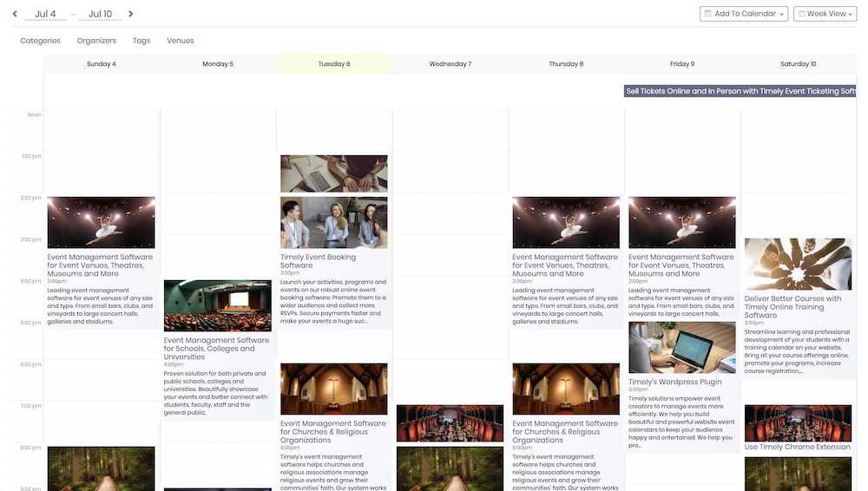Open Event Management Software for Schools event
Image resolution: width=868 pixels, height=491 pixels.
click(217, 348)
